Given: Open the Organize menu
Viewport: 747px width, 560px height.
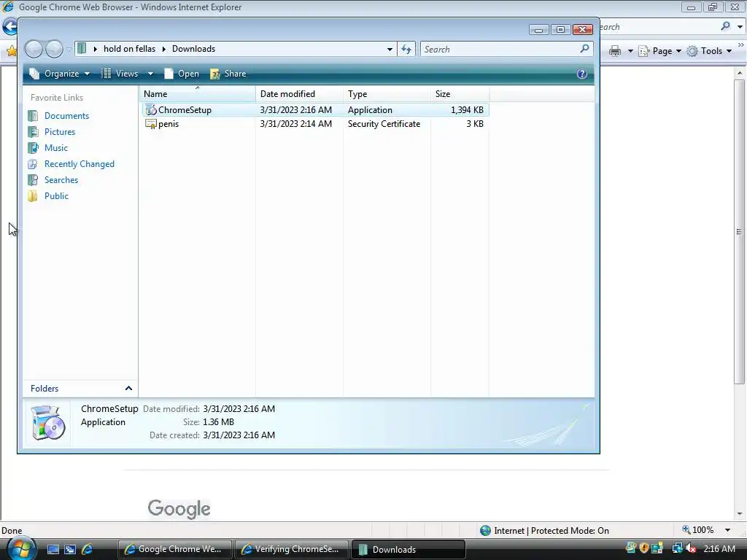Looking at the screenshot, I should pos(60,74).
